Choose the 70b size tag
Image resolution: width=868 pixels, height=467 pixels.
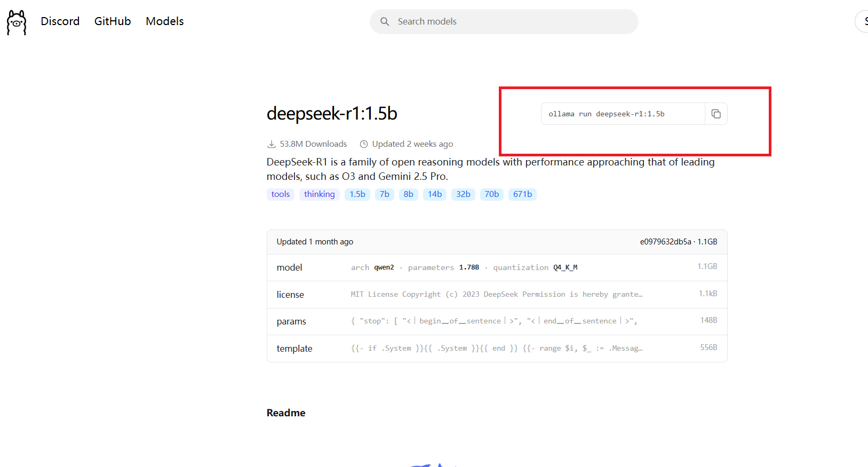(492, 194)
